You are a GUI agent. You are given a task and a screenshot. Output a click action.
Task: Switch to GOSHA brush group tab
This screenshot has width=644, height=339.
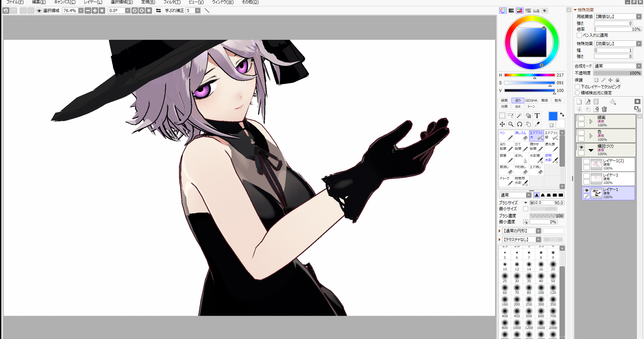coord(531,100)
